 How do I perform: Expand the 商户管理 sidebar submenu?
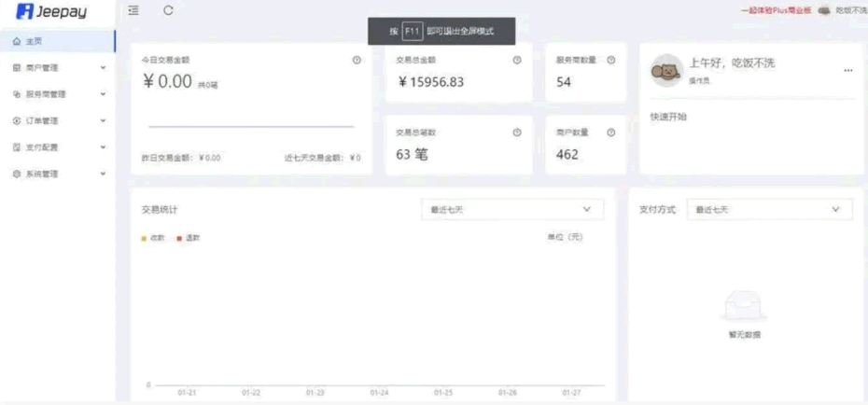58,68
